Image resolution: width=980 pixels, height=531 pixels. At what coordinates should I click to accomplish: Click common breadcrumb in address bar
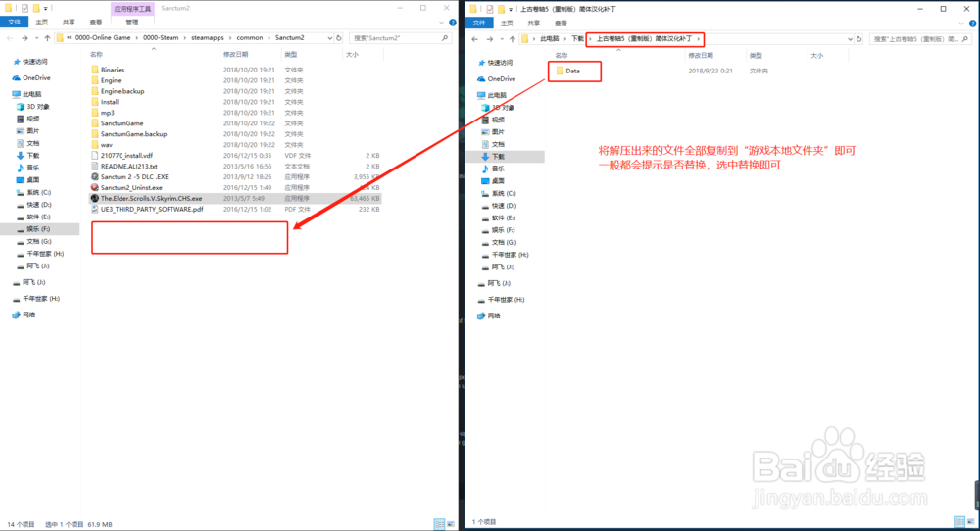249,38
